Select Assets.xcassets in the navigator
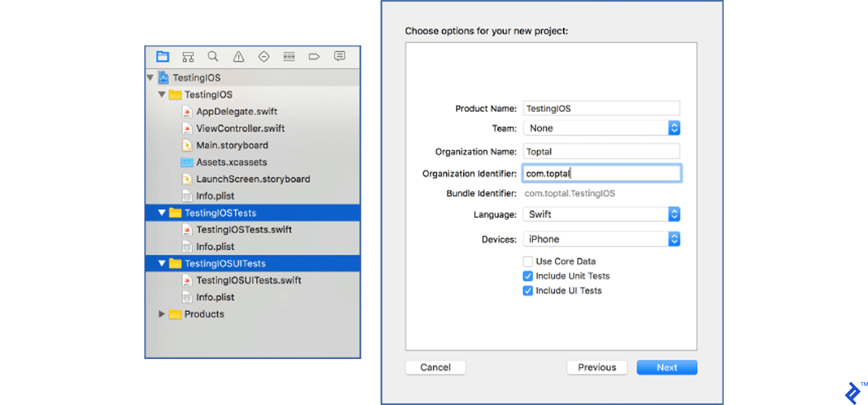The image size is (868, 405). tap(232, 162)
